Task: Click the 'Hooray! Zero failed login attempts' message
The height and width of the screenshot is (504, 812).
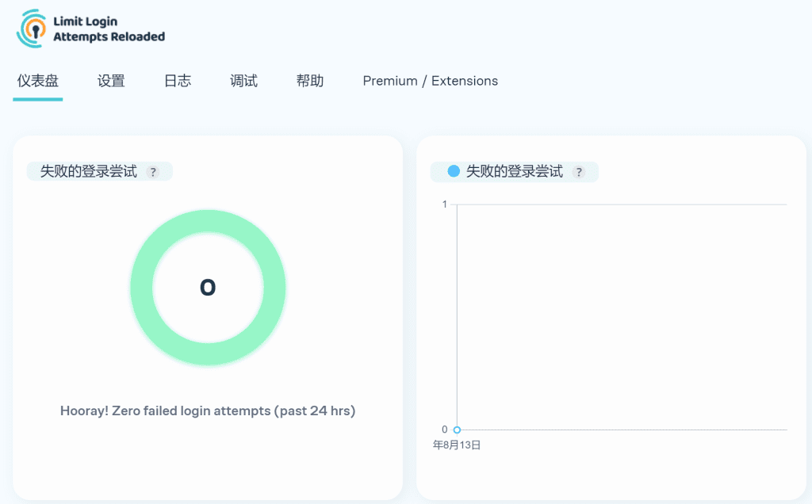Action: [x=208, y=410]
